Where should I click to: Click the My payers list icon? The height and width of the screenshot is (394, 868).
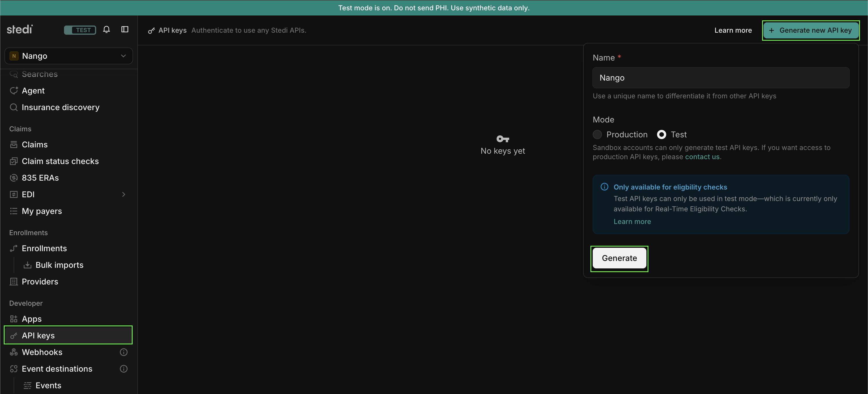(x=14, y=211)
